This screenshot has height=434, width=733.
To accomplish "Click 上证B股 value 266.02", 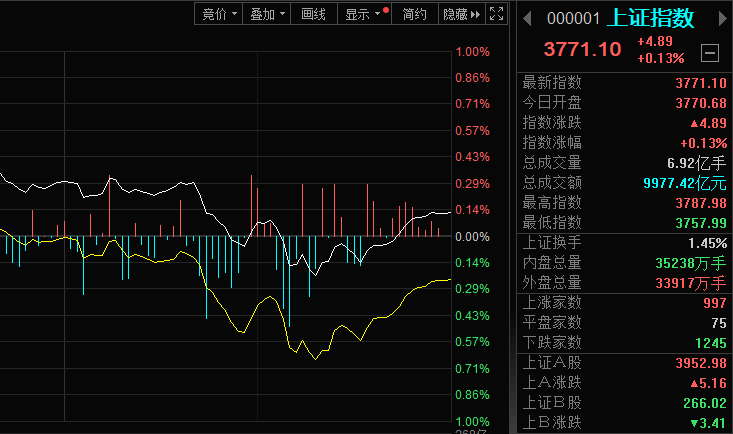I will coord(704,403).
